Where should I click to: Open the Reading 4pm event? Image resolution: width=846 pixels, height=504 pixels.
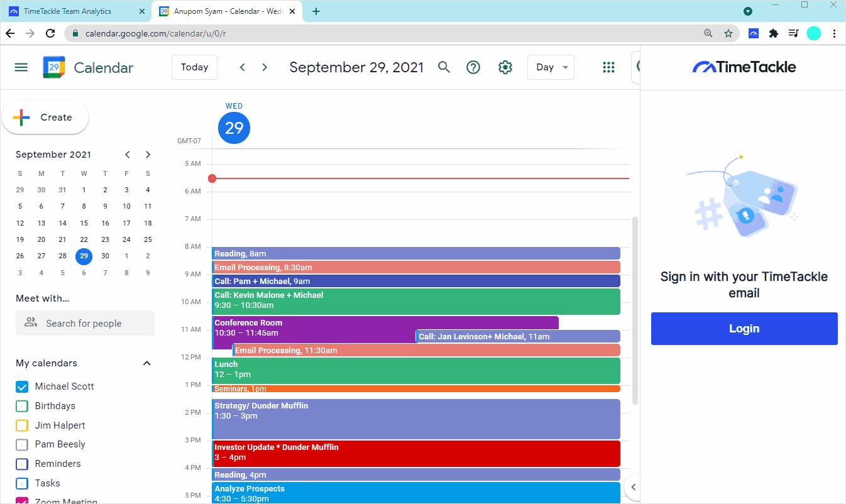coord(416,474)
